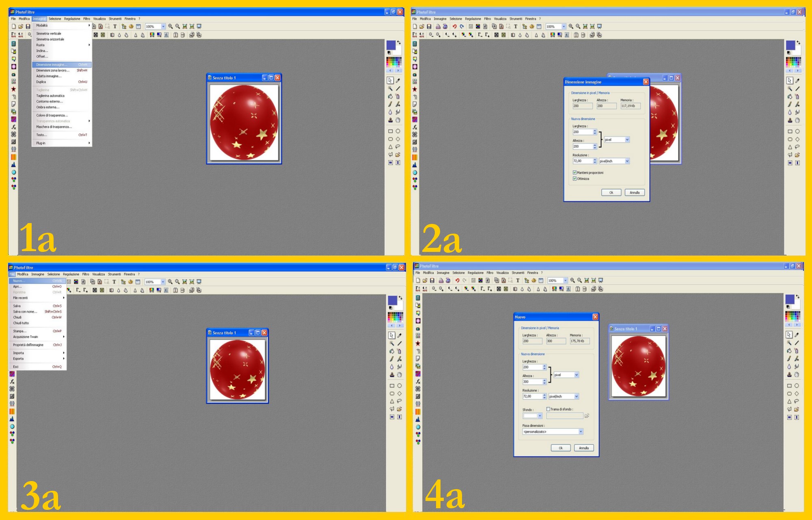The width and height of the screenshot is (812, 520).
Task: Expand pixel/inch dropdown in Dimensione immagine dialog
Action: coord(627,161)
